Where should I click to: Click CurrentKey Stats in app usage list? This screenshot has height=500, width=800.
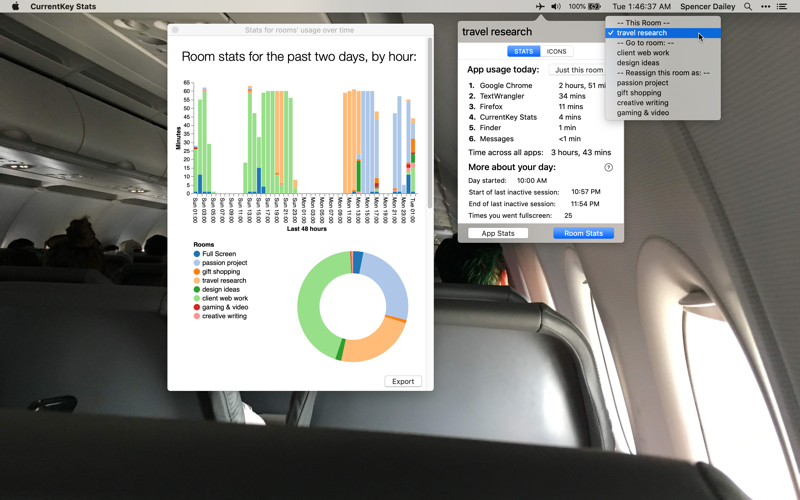pyautogui.click(x=508, y=117)
